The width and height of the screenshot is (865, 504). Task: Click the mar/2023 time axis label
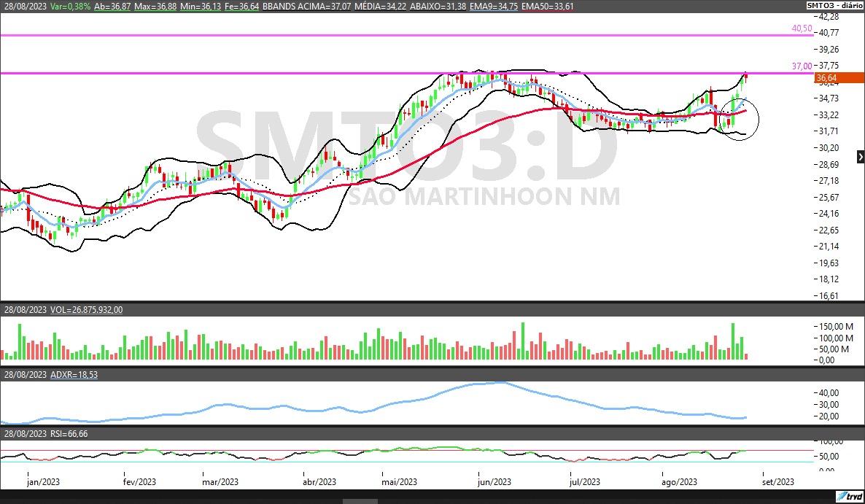point(220,482)
